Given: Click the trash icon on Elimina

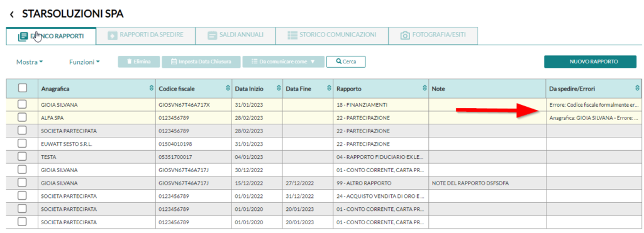Looking at the screenshot, I should click(x=129, y=62).
